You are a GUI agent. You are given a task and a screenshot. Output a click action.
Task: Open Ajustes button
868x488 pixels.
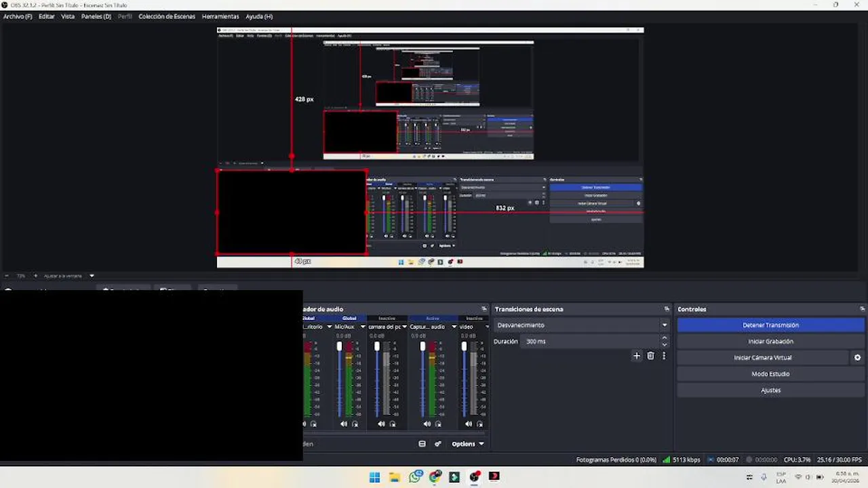click(x=770, y=390)
